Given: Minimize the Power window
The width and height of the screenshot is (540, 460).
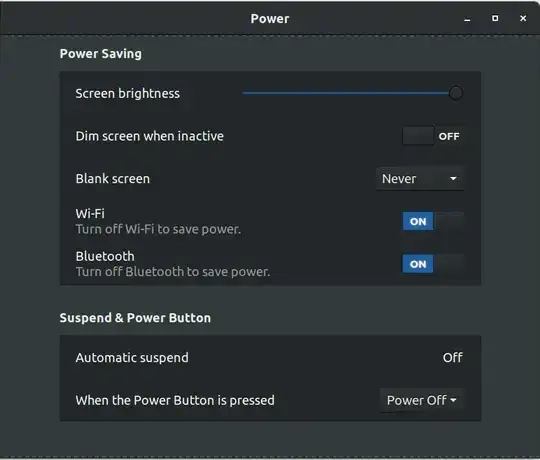Looking at the screenshot, I should pos(467,19).
